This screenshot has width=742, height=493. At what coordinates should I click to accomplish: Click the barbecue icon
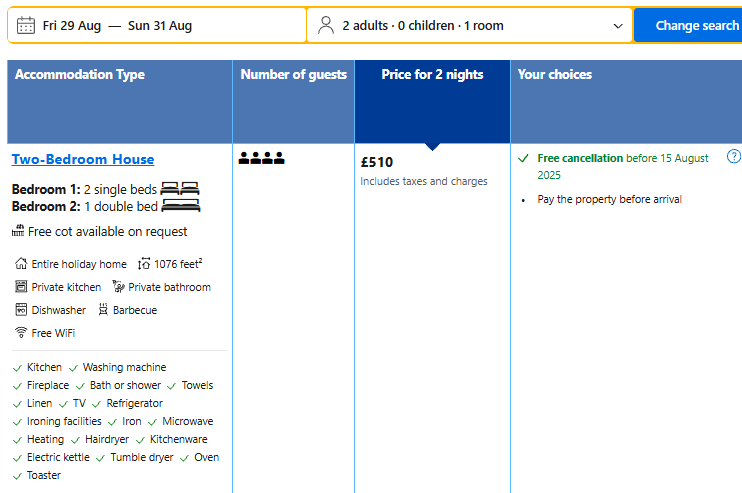tap(103, 310)
